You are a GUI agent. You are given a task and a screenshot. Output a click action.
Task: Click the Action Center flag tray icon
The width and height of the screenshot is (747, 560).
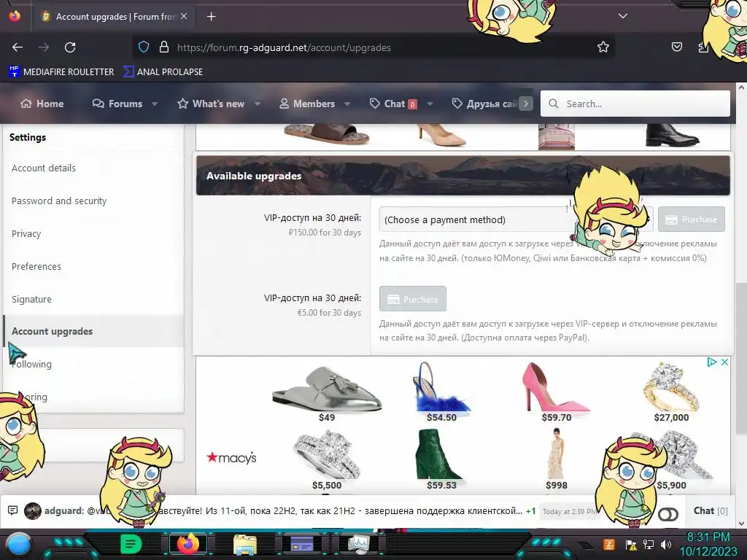[x=631, y=544]
